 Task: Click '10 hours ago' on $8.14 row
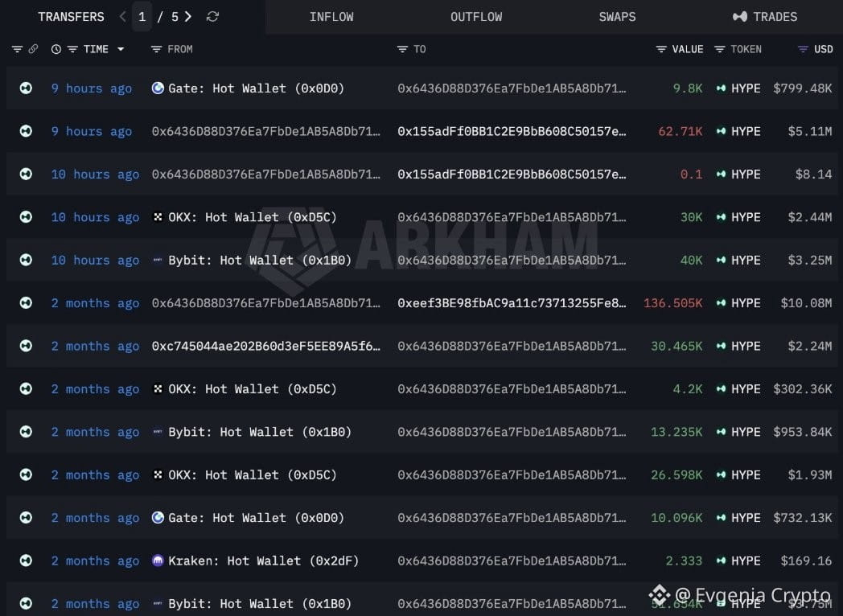pyautogui.click(x=95, y=175)
